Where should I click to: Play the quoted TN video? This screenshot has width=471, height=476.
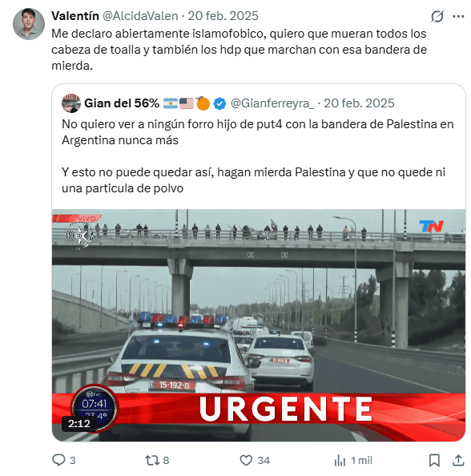click(259, 325)
